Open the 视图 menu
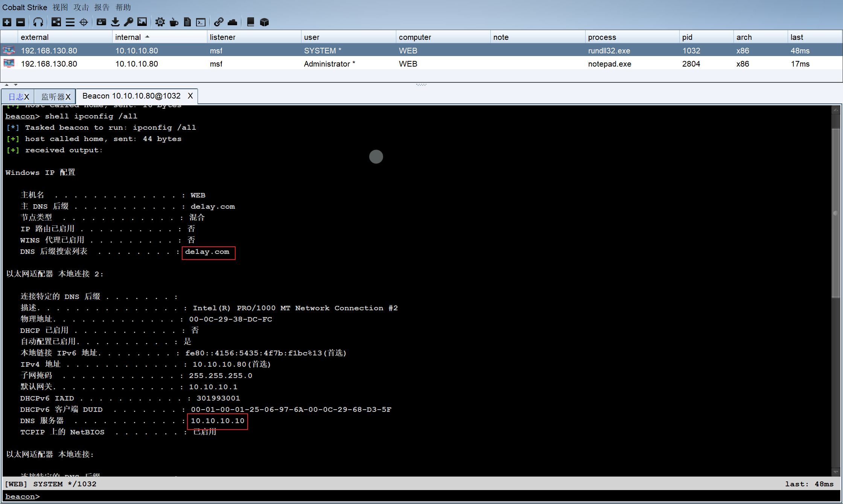 click(60, 8)
